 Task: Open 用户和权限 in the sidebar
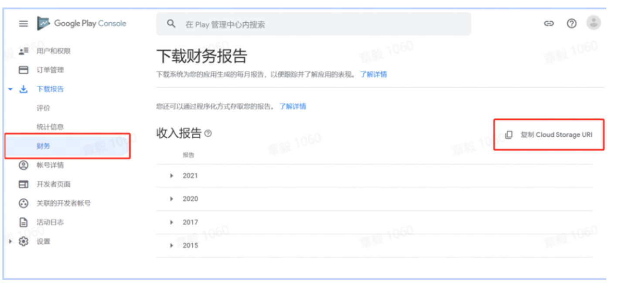coord(53,51)
